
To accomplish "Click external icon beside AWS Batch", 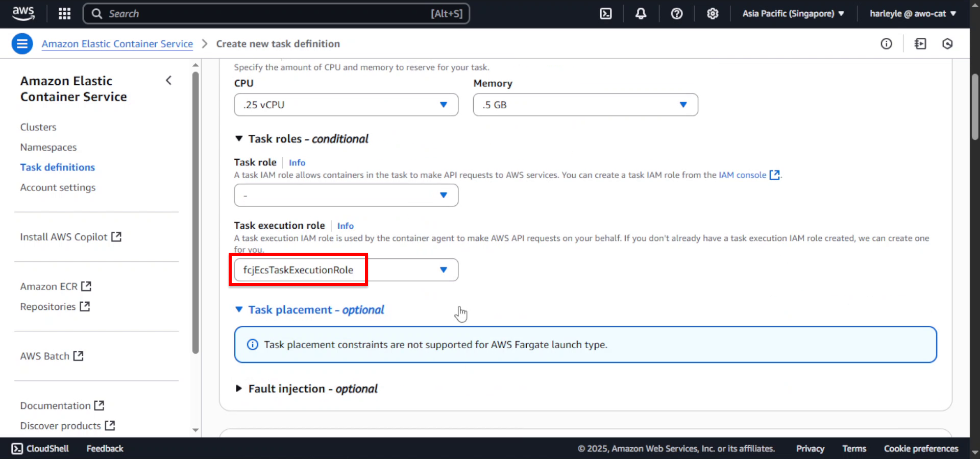I will point(78,356).
